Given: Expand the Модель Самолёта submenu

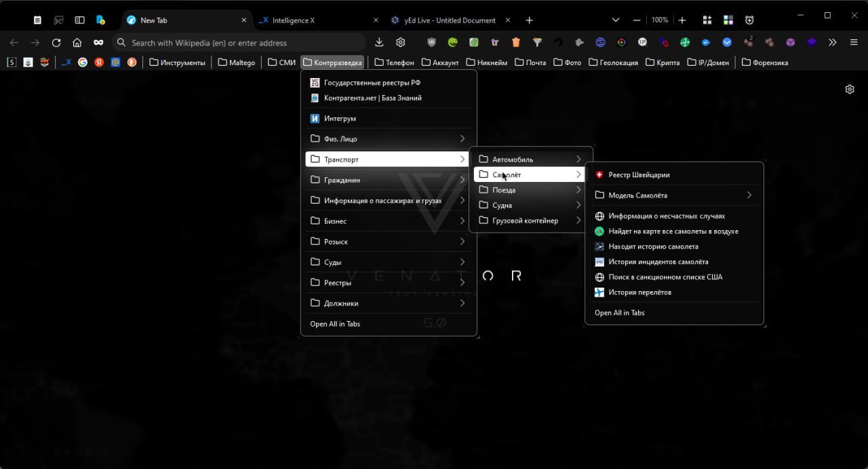Looking at the screenshot, I should 674,195.
